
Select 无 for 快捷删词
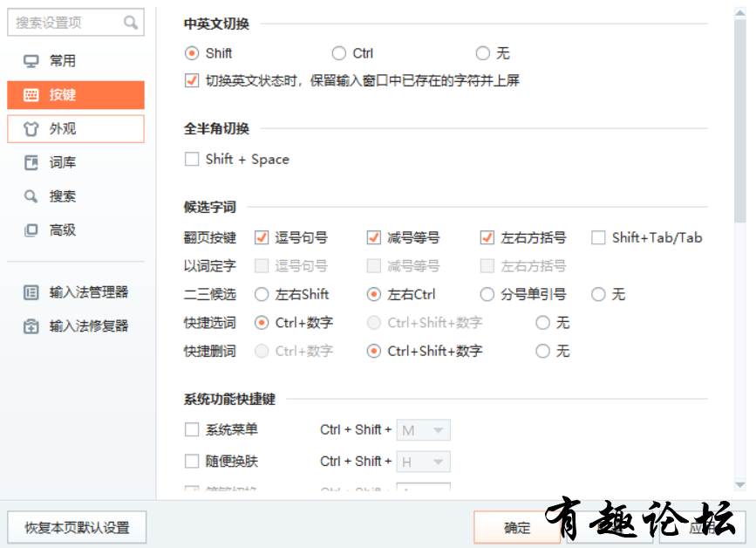[542, 351]
